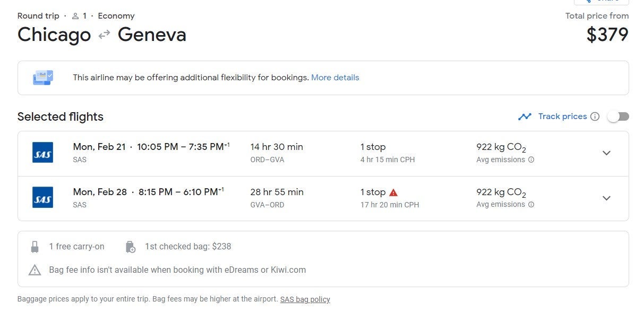Click the Track prices graph icon
Viewport: 644px width, 310px height.
click(x=525, y=116)
